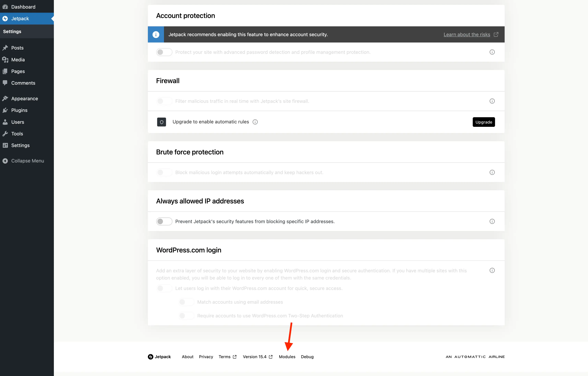The width and height of the screenshot is (588, 376).
Task: Select the Jetpack sidebar icon
Action: [x=5, y=19]
